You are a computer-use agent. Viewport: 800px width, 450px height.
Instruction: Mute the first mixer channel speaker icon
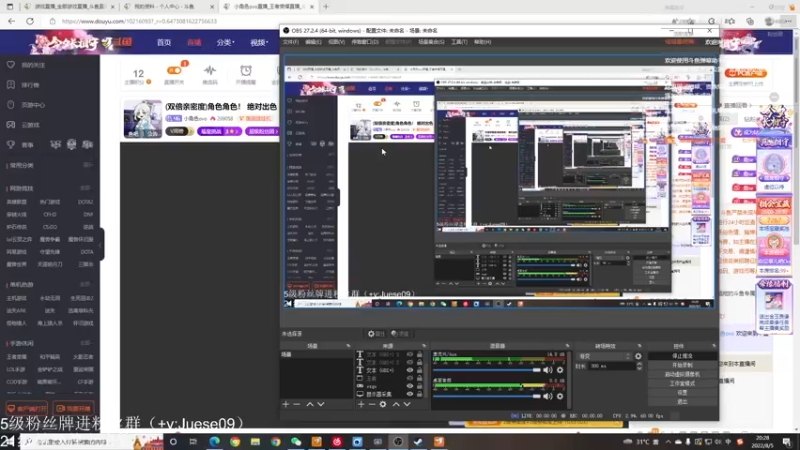(547, 370)
